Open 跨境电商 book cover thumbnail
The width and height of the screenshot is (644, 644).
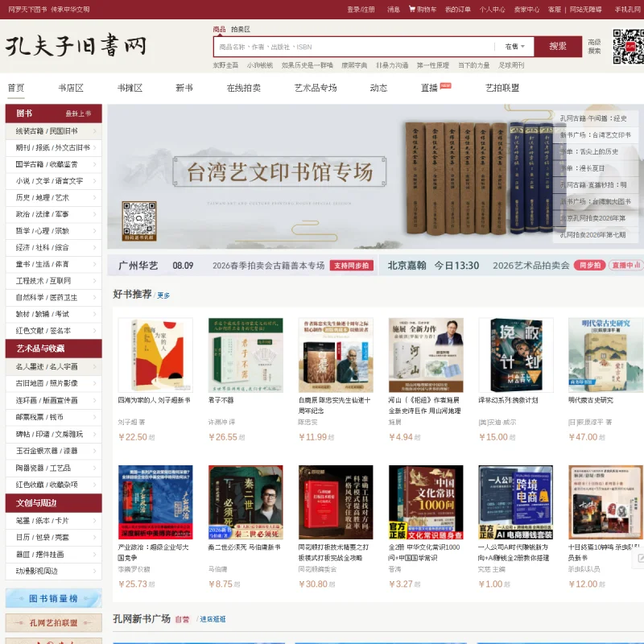pos(516,502)
